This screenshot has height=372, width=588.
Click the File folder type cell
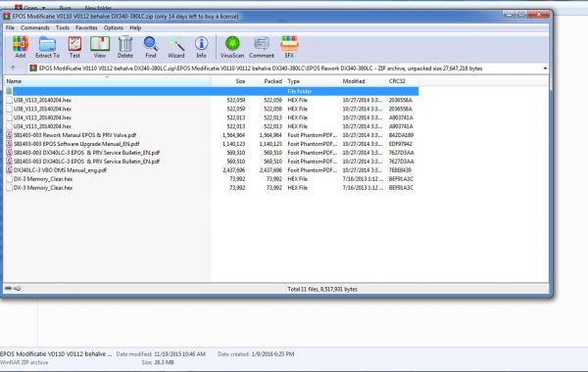point(300,91)
